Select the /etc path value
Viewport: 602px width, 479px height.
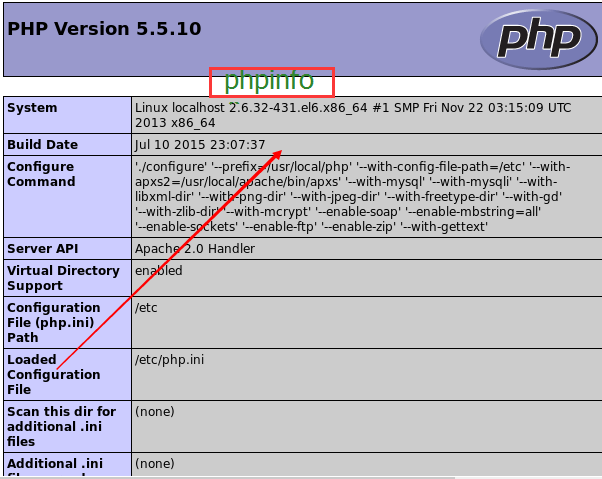[x=146, y=308]
